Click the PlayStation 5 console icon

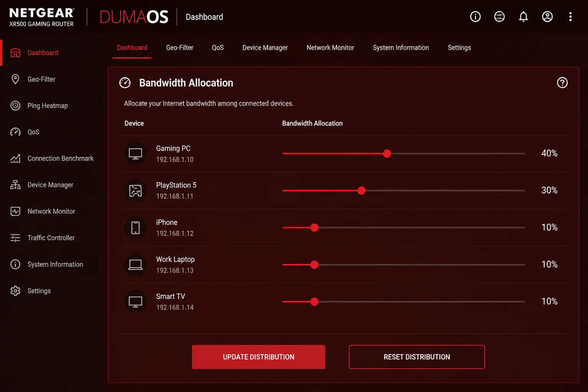pos(136,191)
